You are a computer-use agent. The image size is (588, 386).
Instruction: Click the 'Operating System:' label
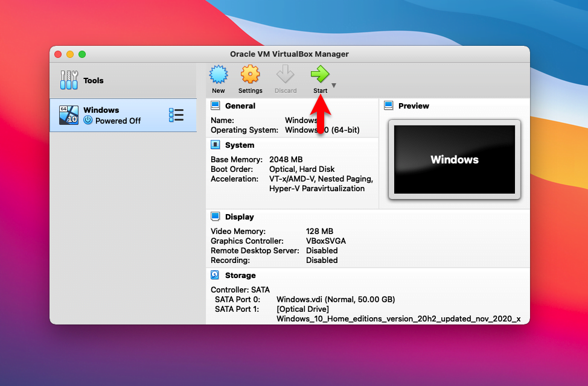coord(244,130)
